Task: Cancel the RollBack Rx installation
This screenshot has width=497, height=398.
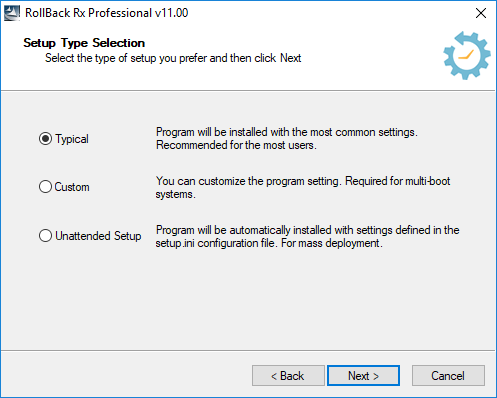Action: (448, 376)
